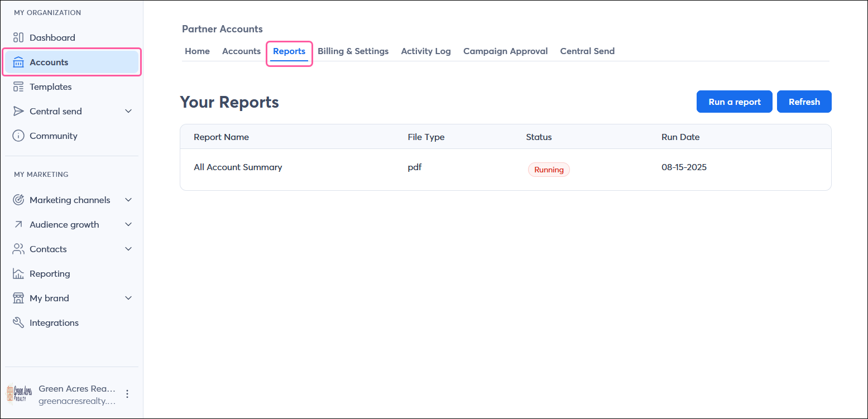Click the Templates layout icon
Screen dimensions: 868x419
tap(18, 86)
